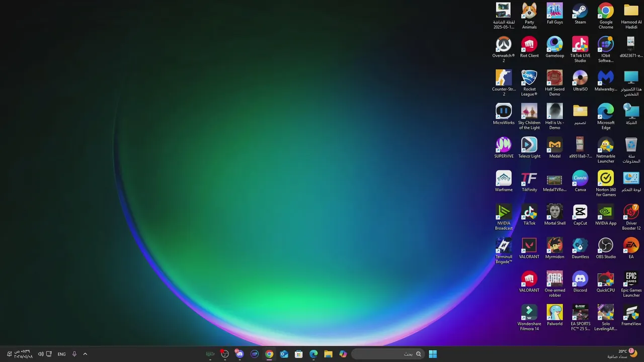Select the Solo Leveling ARISE icon
Screen dimensions: 644x362
606,318
